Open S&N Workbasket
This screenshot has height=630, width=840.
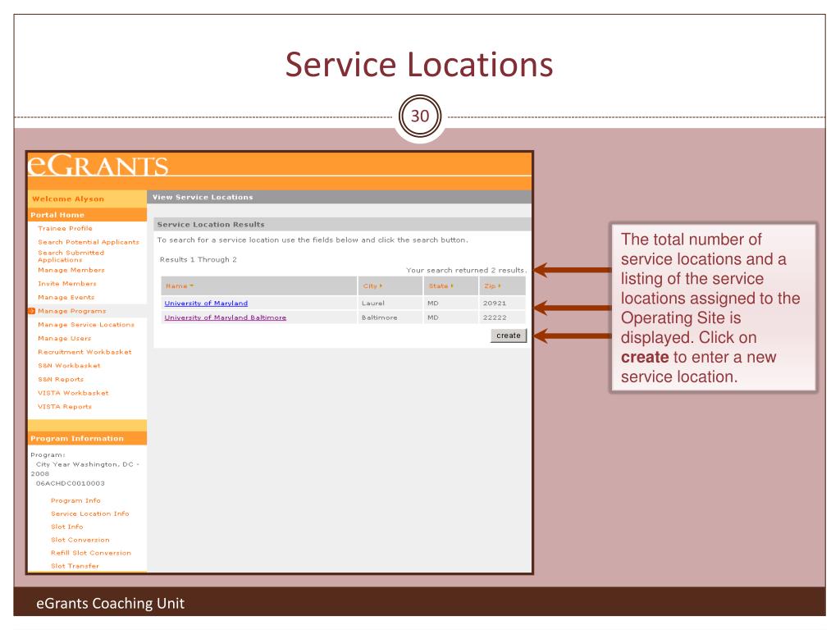(x=69, y=365)
